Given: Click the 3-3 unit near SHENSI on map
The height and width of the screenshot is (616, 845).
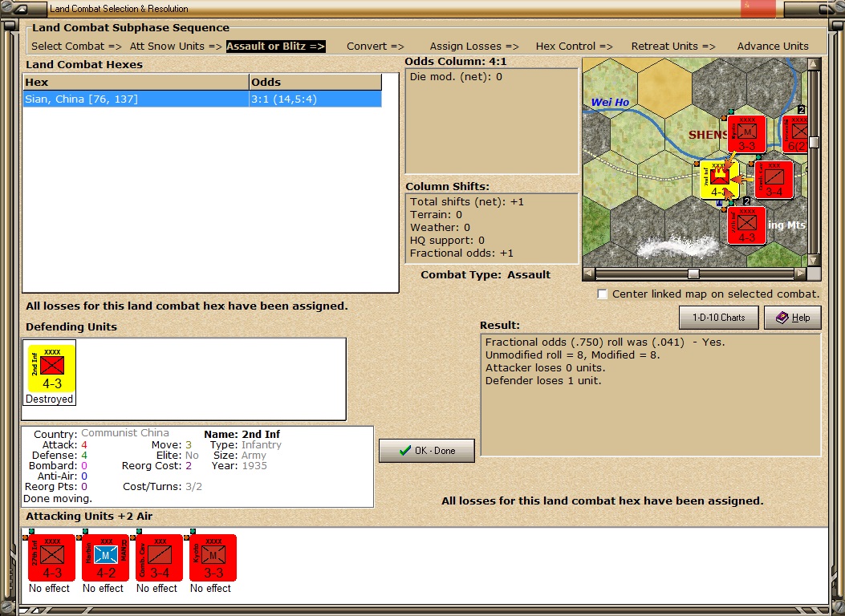Looking at the screenshot, I should [x=746, y=134].
